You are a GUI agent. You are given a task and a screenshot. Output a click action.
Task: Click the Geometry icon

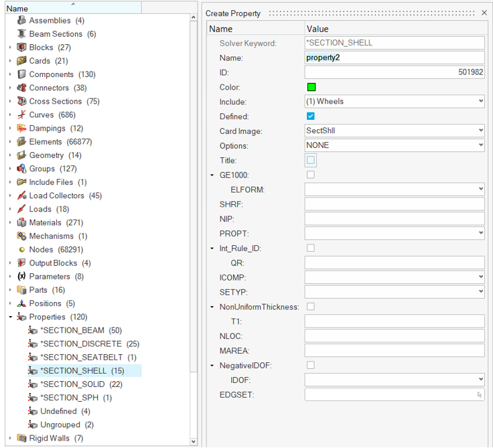[21, 155]
